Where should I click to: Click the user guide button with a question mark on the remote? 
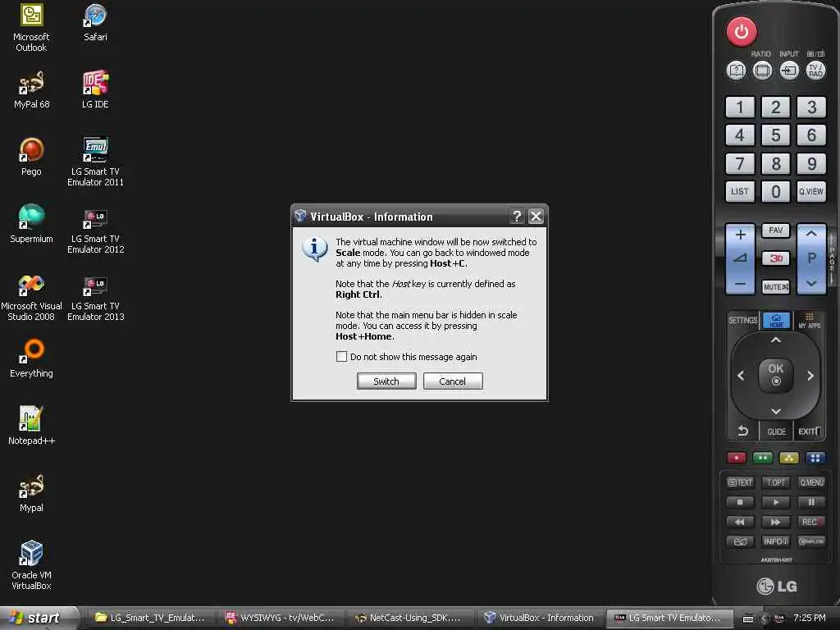tap(736, 71)
